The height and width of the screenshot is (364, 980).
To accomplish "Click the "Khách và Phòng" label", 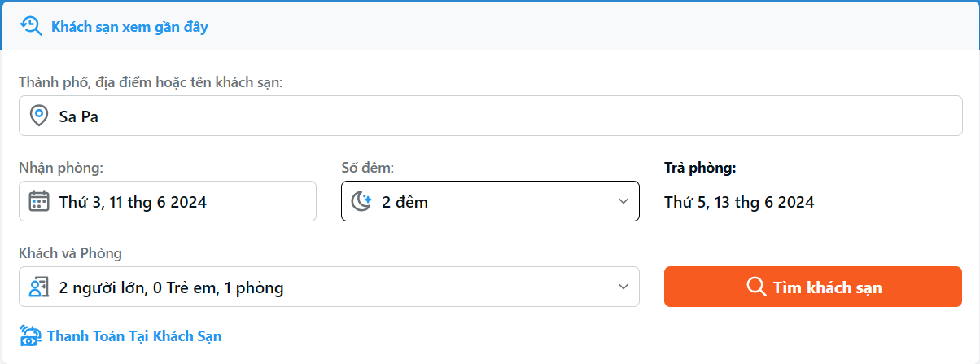I will 70,253.
